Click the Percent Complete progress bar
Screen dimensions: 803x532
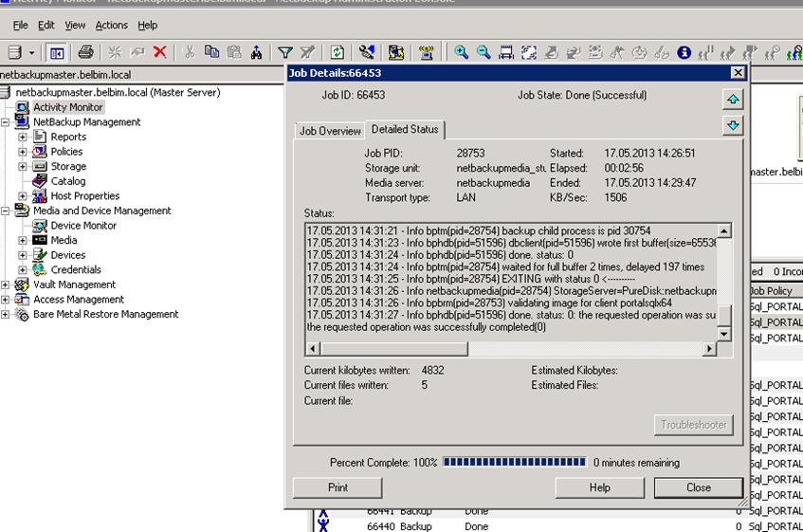(514, 462)
